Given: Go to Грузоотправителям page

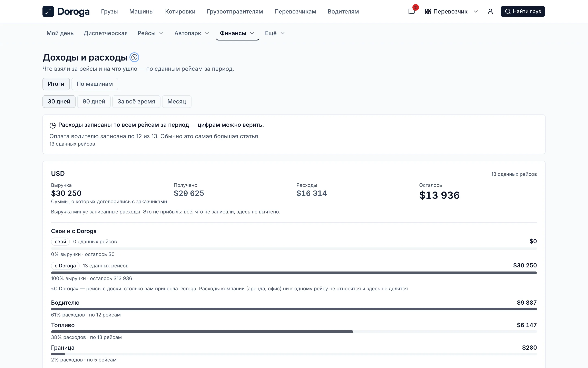Looking at the screenshot, I should 235,11.
